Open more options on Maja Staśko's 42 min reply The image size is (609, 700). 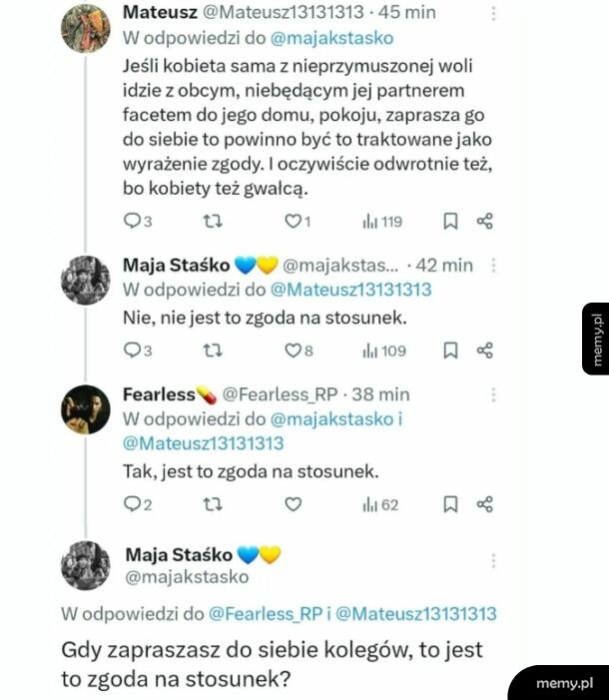[493, 266]
